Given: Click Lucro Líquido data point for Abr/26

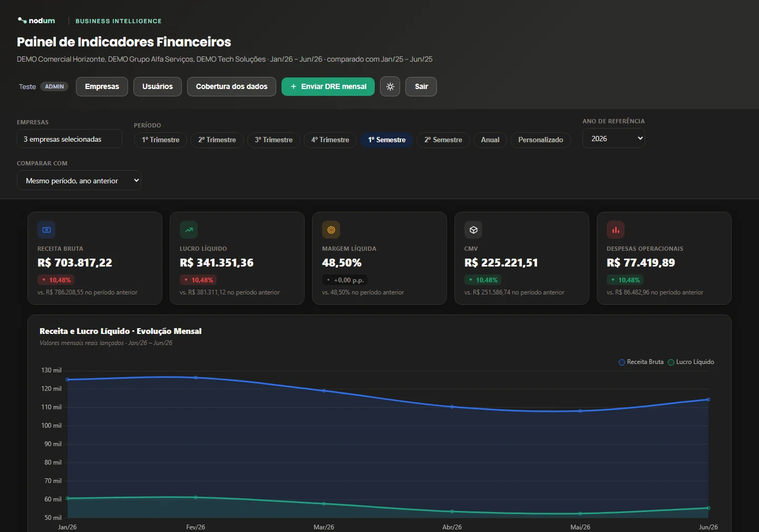Looking at the screenshot, I should 452,511.
